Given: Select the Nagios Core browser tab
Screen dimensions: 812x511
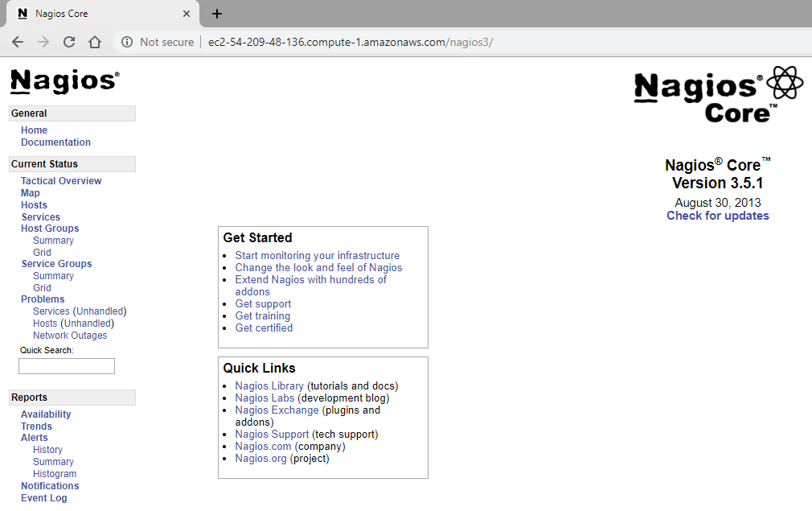Looking at the screenshot, I should (x=96, y=14).
